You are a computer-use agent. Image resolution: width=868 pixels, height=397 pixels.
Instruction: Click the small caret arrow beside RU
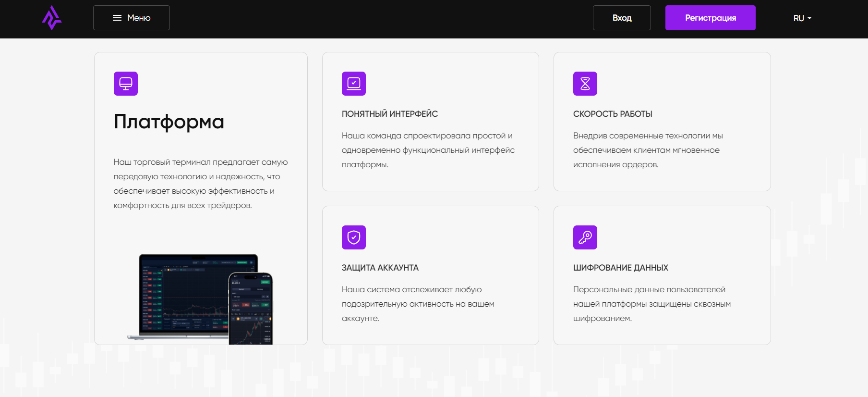click(809, 18)
